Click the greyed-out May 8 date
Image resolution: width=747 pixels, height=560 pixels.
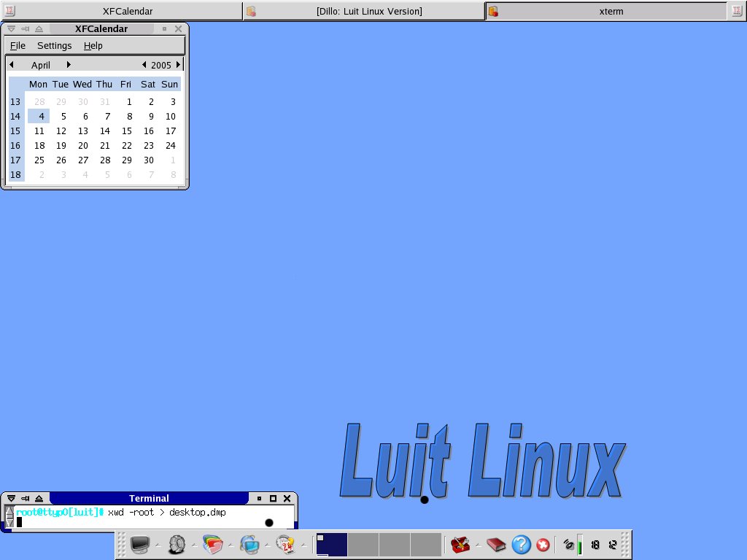[x=174, y=175]
